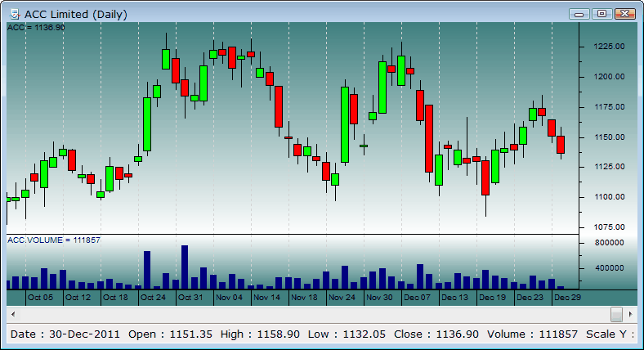Close the ACC Limited (Daily) chart
The width and height of the screenshot is (644, 350).
tap(624, 14)
